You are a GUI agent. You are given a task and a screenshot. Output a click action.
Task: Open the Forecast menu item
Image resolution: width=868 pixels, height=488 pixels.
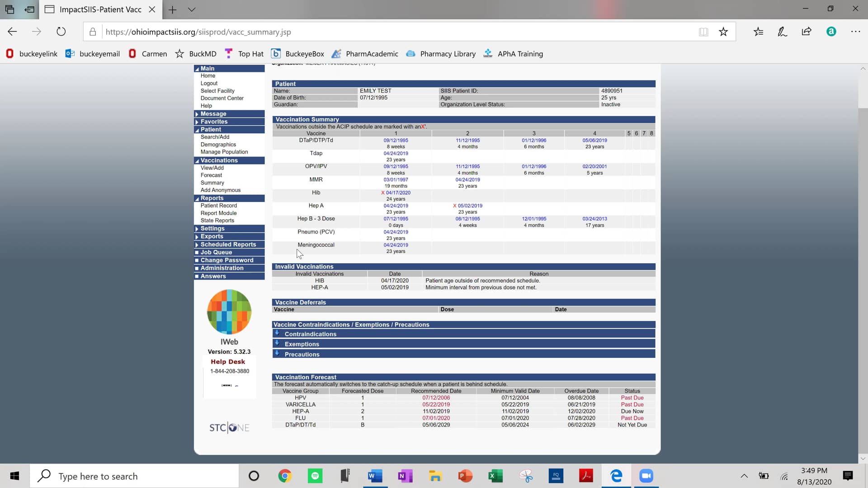[211, 175]
